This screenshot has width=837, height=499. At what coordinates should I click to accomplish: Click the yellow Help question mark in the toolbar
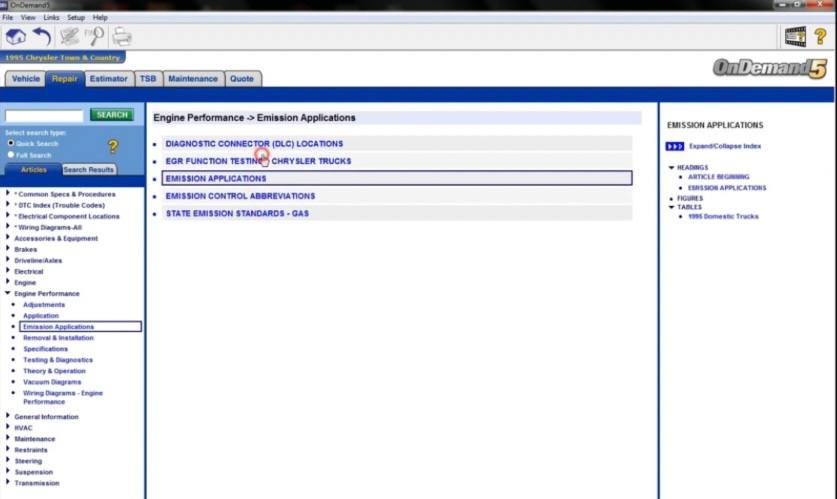pos(820,37)
